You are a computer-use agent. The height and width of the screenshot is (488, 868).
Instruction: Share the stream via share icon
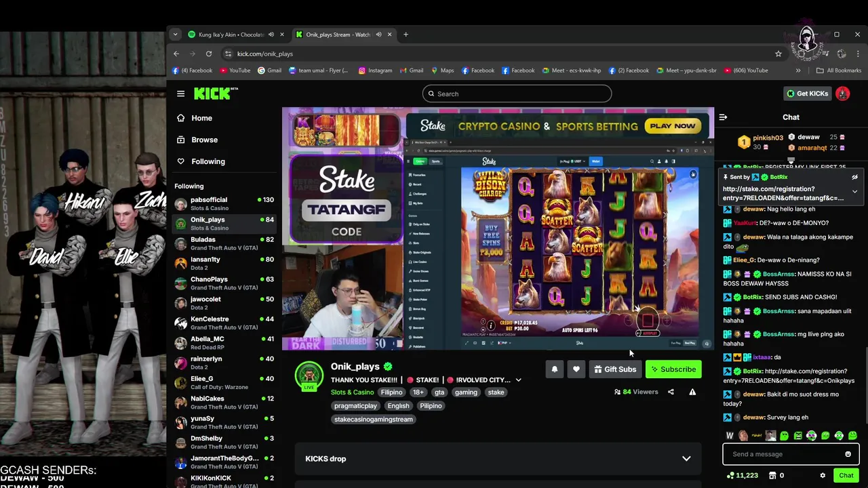tap(671, 392)
